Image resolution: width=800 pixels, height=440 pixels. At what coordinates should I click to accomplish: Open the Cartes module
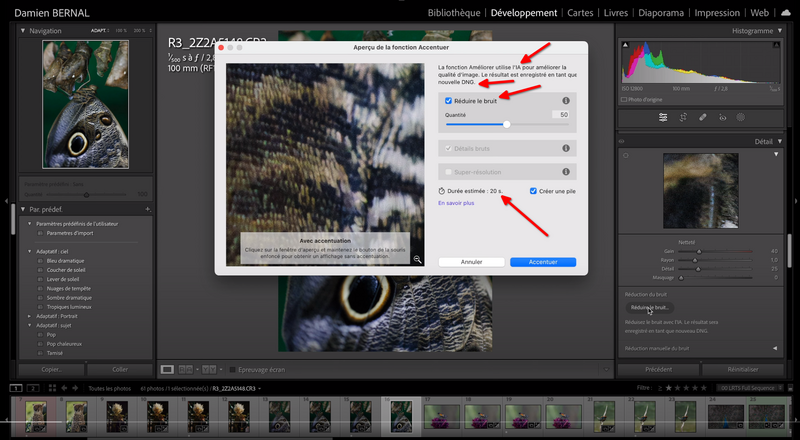point(580,13)
